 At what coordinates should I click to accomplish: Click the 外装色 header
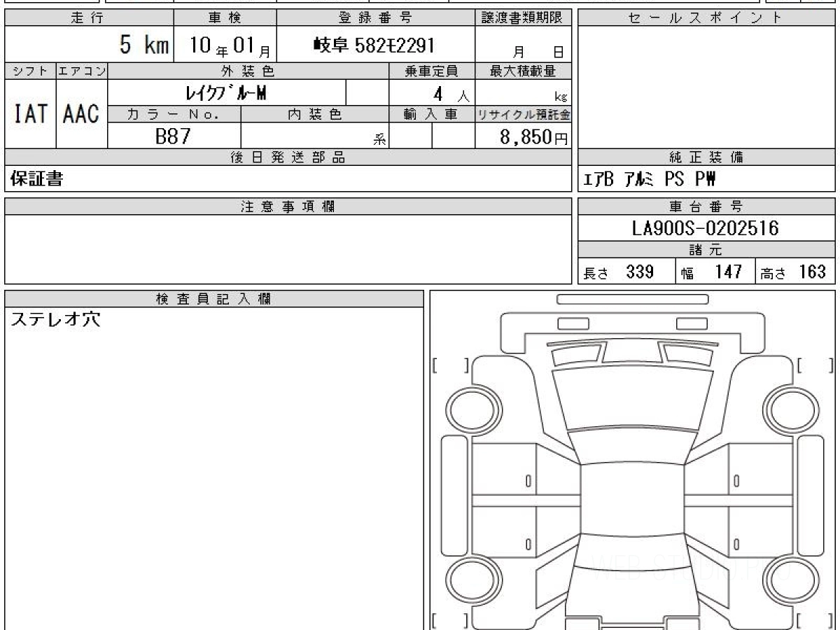(248, 71)
